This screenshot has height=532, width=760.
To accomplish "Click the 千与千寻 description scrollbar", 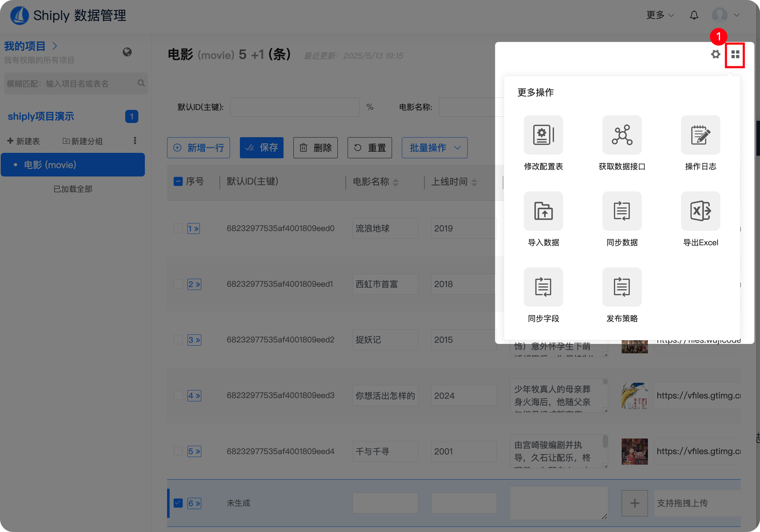I will (x=605, y=441).
